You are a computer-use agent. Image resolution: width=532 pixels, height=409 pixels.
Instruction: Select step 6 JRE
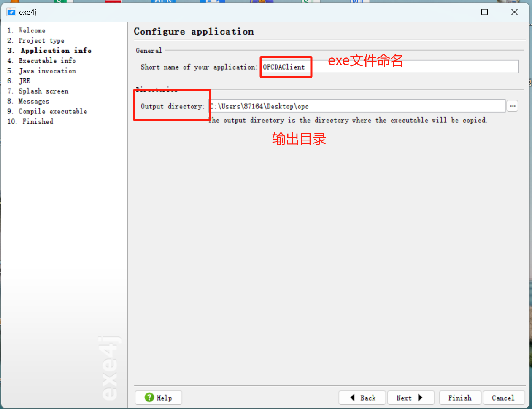click(x=19, y=81)
